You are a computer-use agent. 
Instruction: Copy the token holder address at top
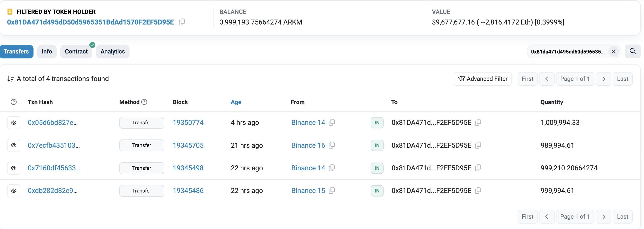(182, 22)
